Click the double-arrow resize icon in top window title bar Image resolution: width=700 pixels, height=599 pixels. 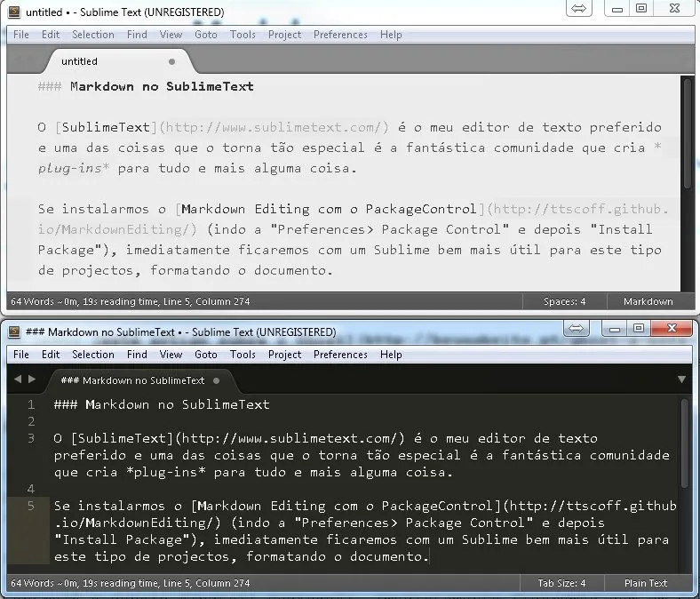pyautogui.click(x=578, y=9)
